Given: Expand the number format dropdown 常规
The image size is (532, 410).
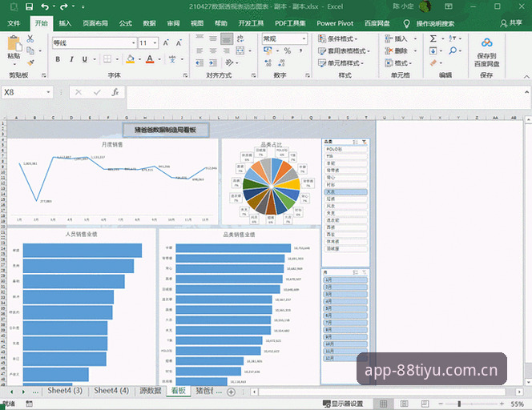Looking at the screenshot, I should (x=304, y=38).
